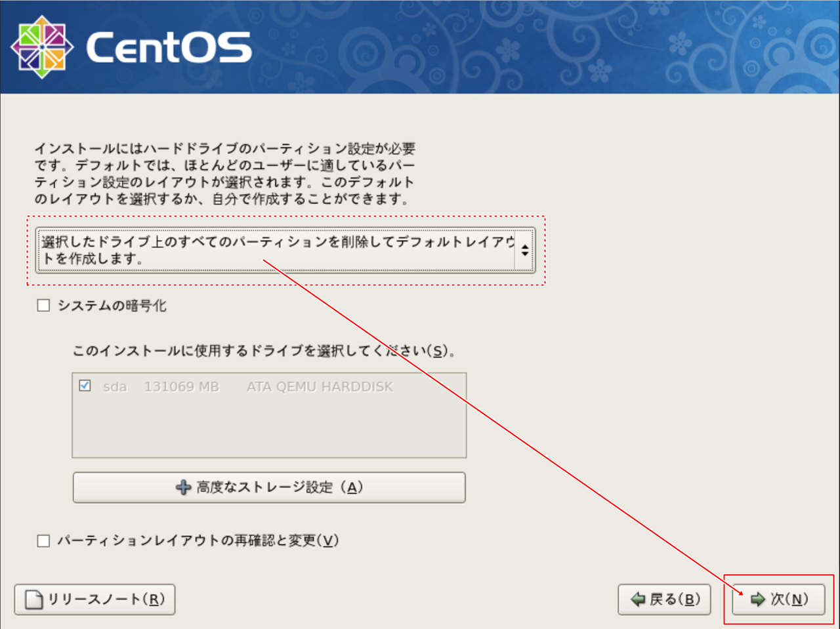
Task: Click the empty area in the drive list
Action: coord(269,428)
